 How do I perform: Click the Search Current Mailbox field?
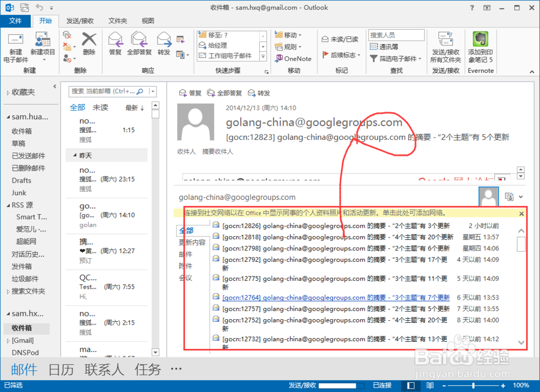[107, 91]
